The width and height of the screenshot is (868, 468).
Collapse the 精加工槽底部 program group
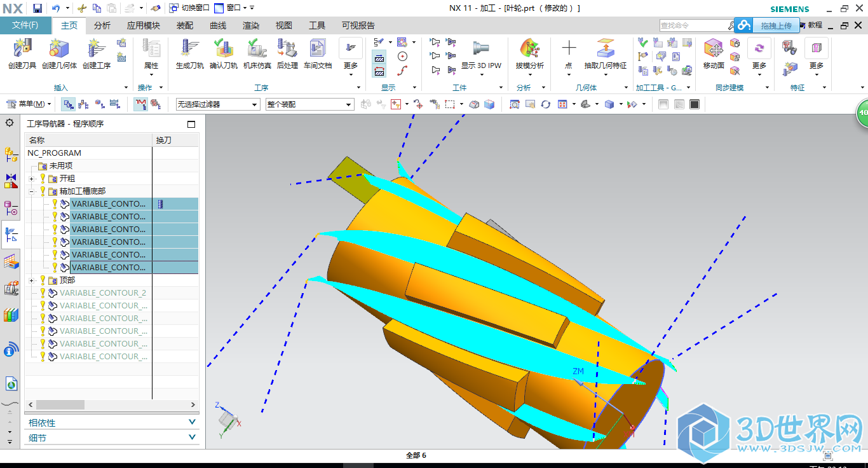click(32, 191)
